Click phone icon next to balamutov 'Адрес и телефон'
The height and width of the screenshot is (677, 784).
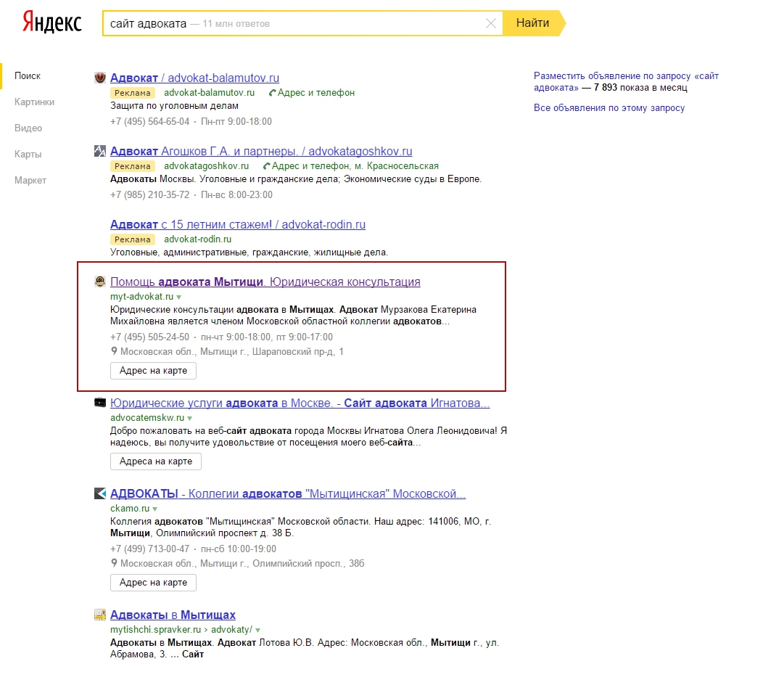pyautogui.click(x=273, y=93)
